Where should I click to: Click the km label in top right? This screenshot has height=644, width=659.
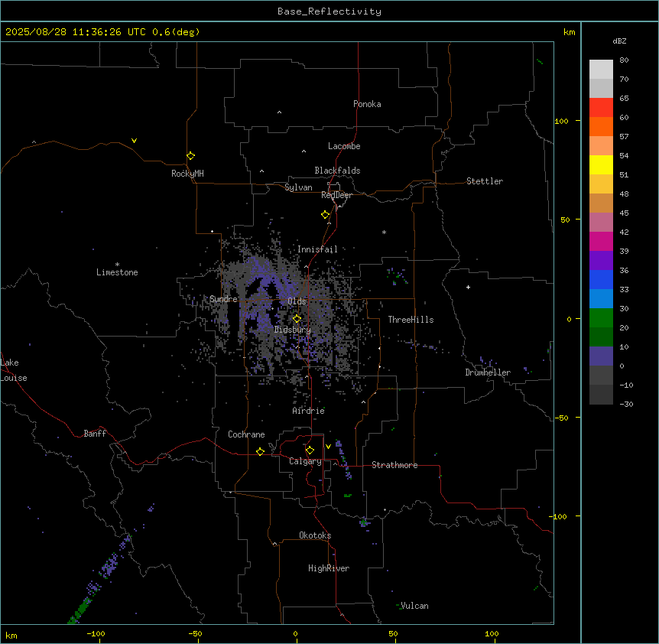point(569,32)
